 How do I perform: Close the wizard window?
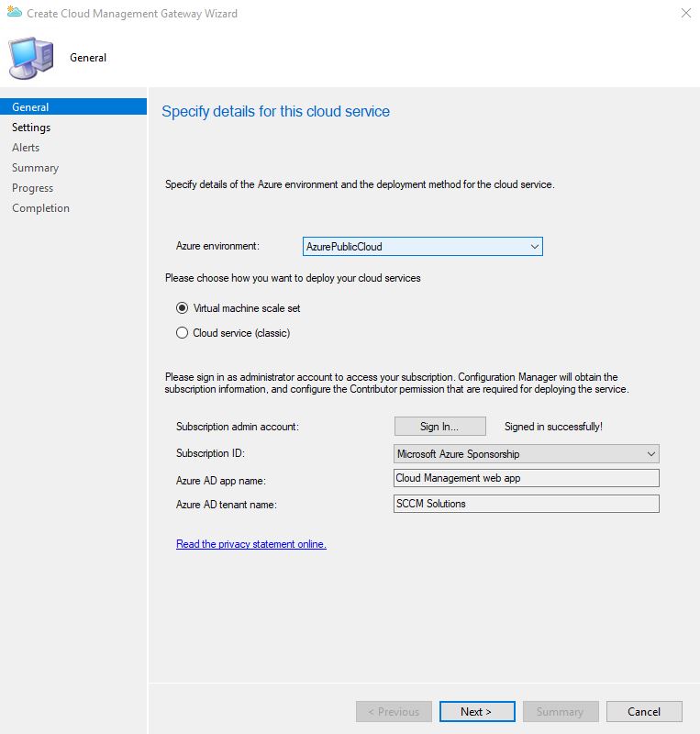coord(685,13)
